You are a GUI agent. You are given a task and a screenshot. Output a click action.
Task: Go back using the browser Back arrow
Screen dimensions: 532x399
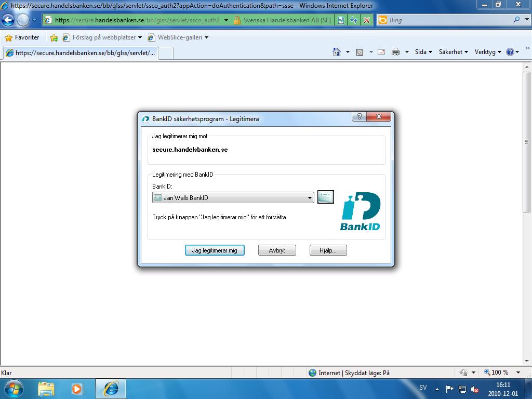8,20
